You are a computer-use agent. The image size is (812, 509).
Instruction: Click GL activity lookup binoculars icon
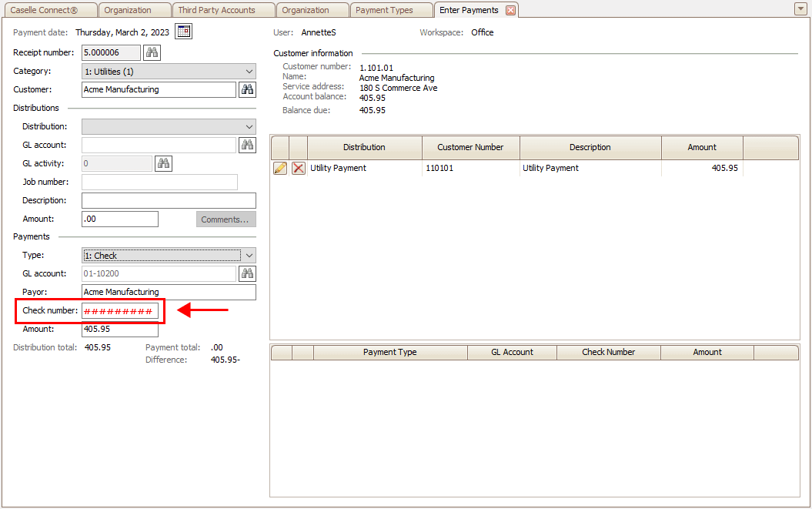click(163, 163)
